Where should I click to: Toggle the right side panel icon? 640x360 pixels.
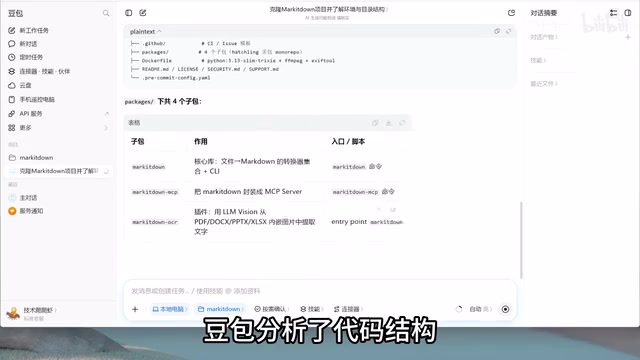coord(628,13)
